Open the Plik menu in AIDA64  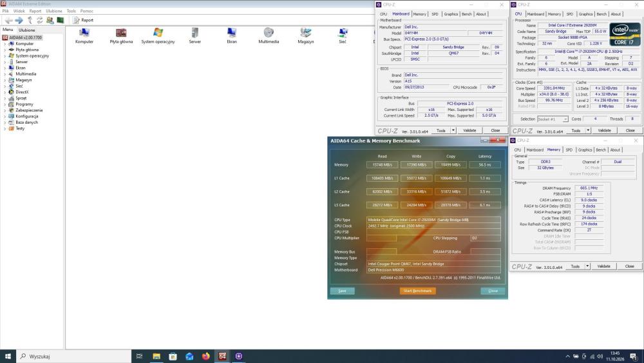[x=6, y=11]
